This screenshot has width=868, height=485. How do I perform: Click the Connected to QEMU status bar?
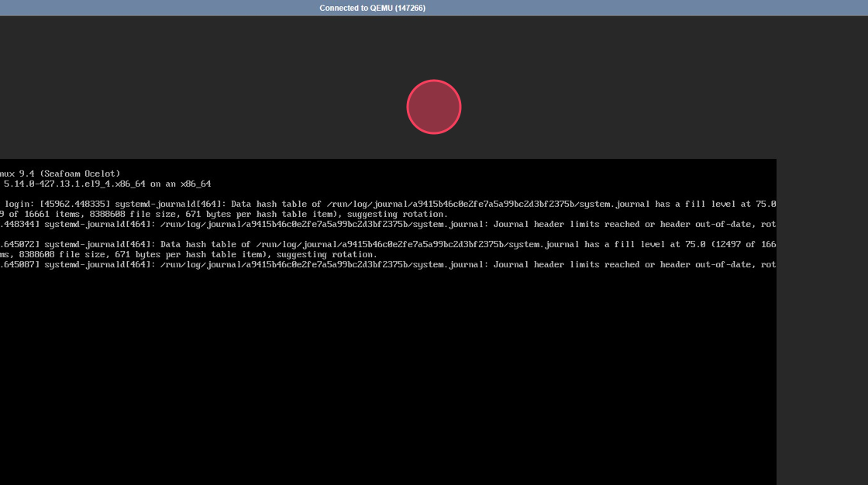coord(372,8)
